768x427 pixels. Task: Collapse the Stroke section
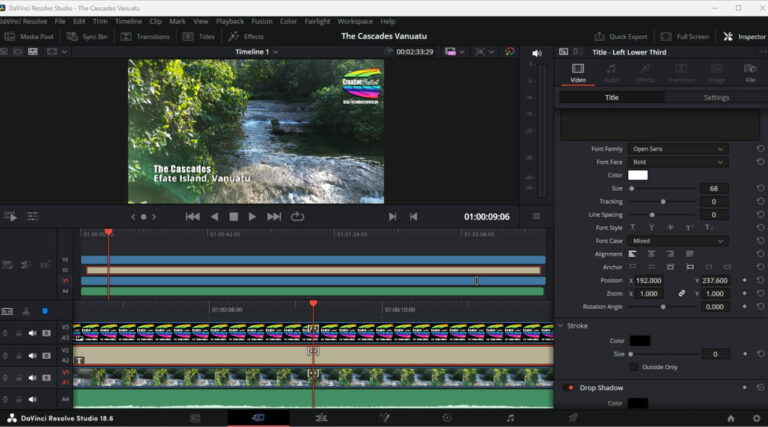(561, 326)
